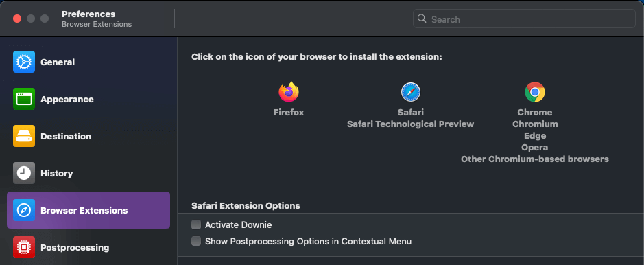Open General preferences gear icon
The image size is (644, 265).
24,62
